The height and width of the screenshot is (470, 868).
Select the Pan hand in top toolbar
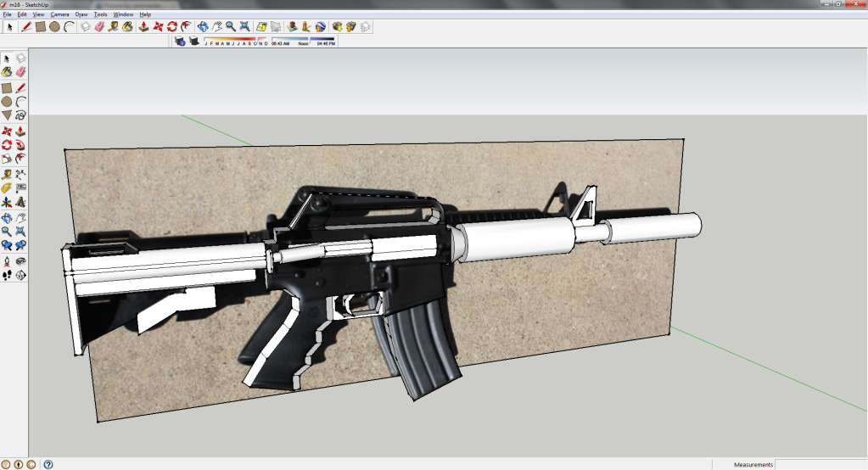pyautogui.click(x=216, y=26)
